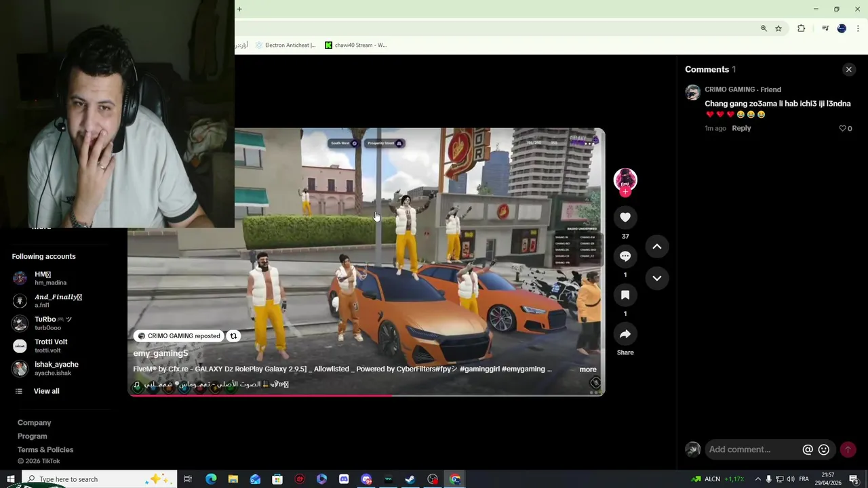Open the Windows Start menu
The height and width of the screenshot is (488, 868).
[10, 479]
